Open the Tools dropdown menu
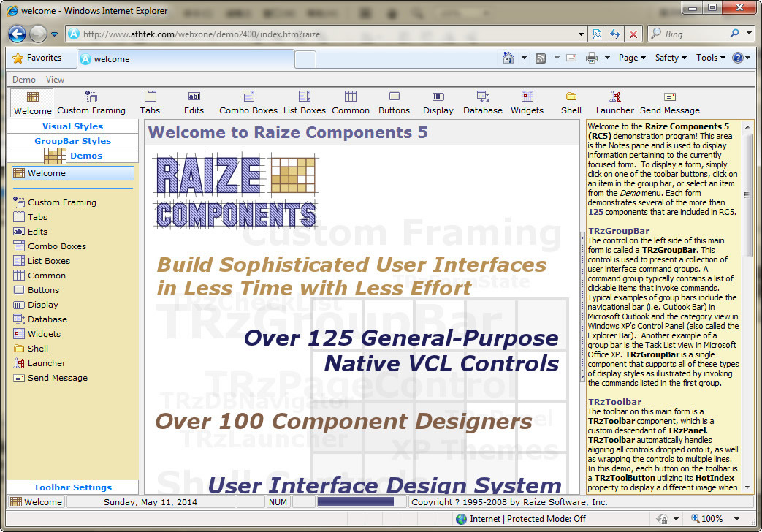The image size is (762, 532). pyautogui.click(x=710, y=58)
